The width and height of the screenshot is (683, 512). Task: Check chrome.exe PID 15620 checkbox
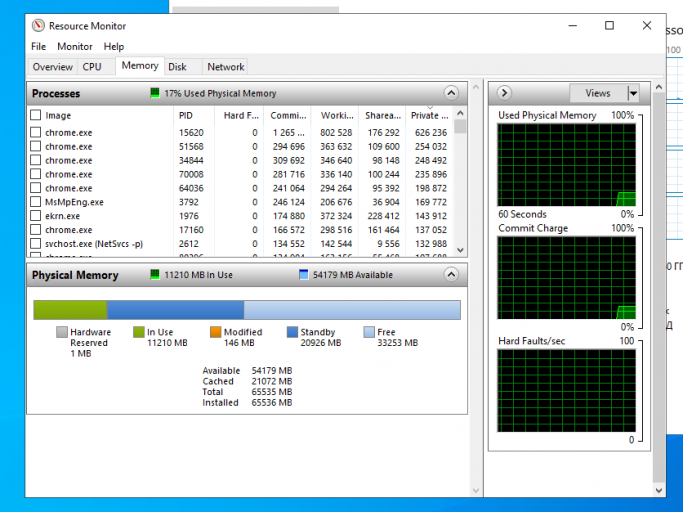(x=36, y=132)
